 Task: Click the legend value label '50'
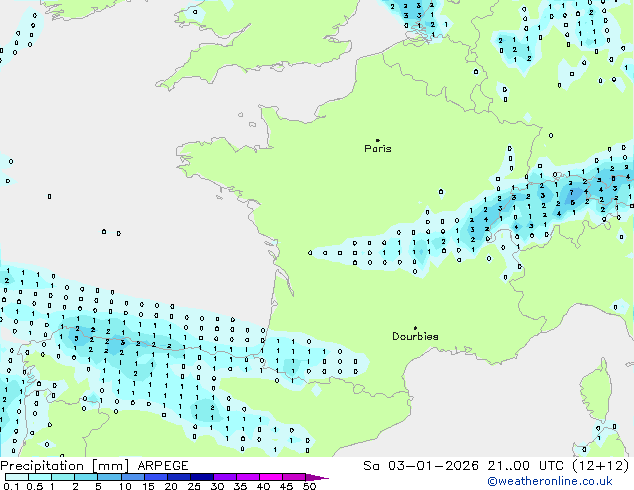pos(309,486)
